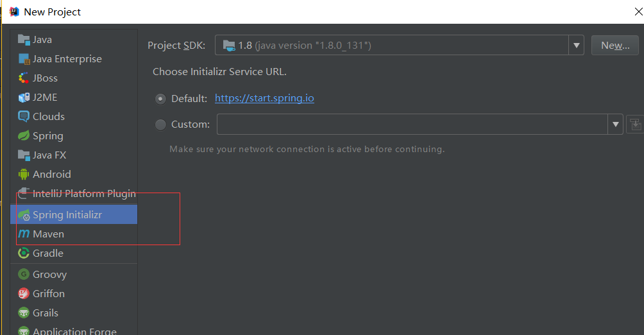Viewport: 644px width, 335px height.
Task: Click into the Custom URL text field
Action: coord(412,125)
